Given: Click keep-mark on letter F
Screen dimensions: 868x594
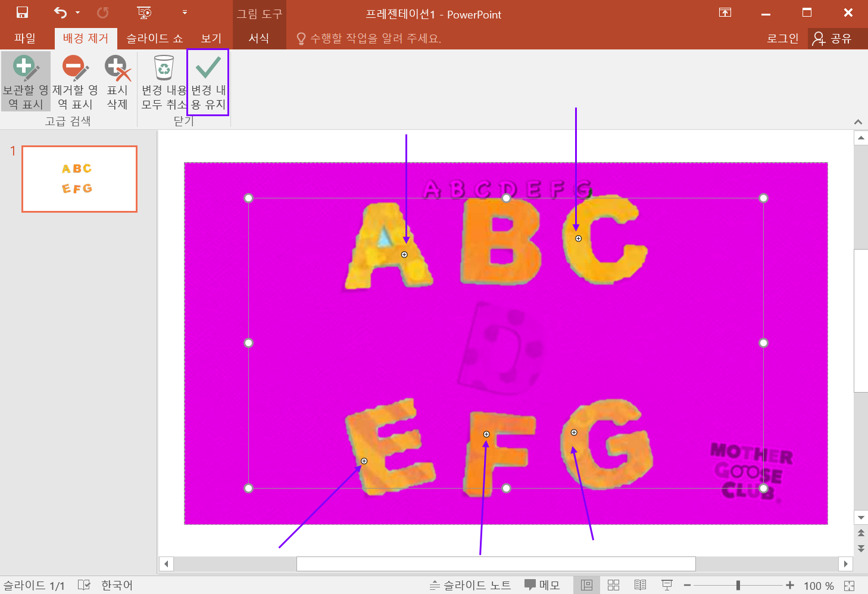Looking at the screenshot, I should click(486, 434).
